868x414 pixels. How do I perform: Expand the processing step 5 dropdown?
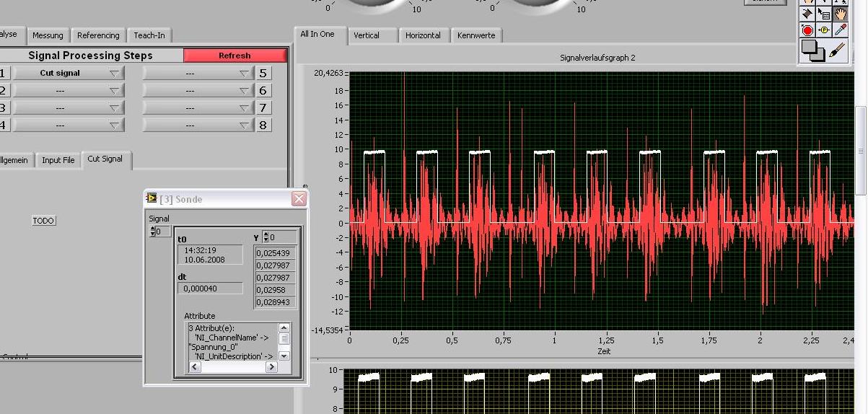[198, 73]
